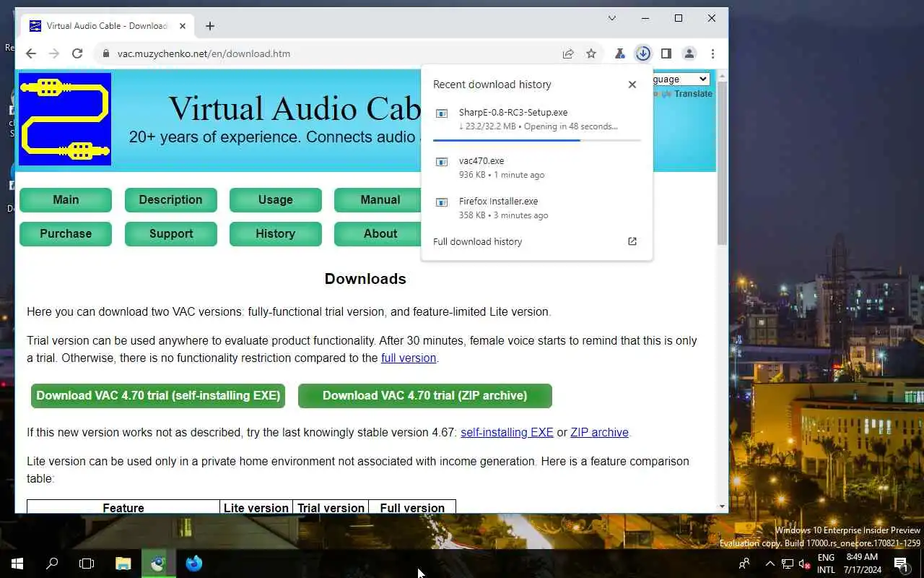
Task: Click the SharpE download progress bar
Action: coord(537,139)
